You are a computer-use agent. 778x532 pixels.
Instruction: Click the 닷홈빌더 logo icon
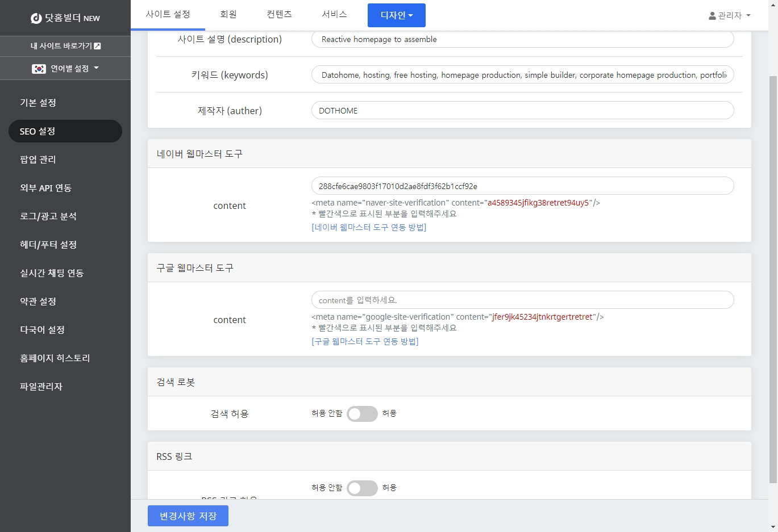pyautogui.click(x=36, y=18)
